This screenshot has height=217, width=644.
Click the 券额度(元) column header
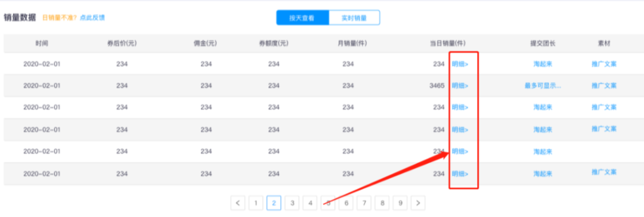tap(274, 43)
